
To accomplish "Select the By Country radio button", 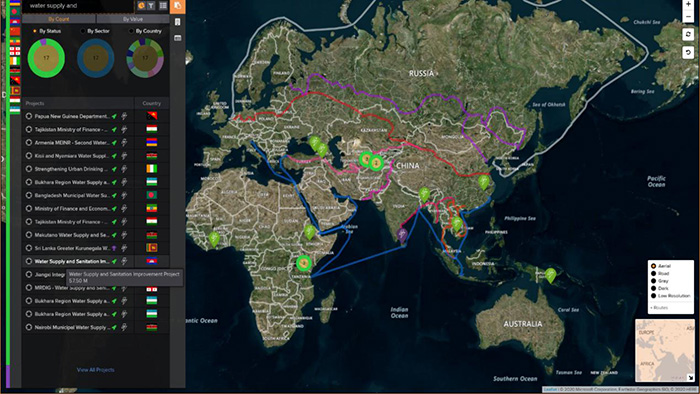I will tap(131, 31).
